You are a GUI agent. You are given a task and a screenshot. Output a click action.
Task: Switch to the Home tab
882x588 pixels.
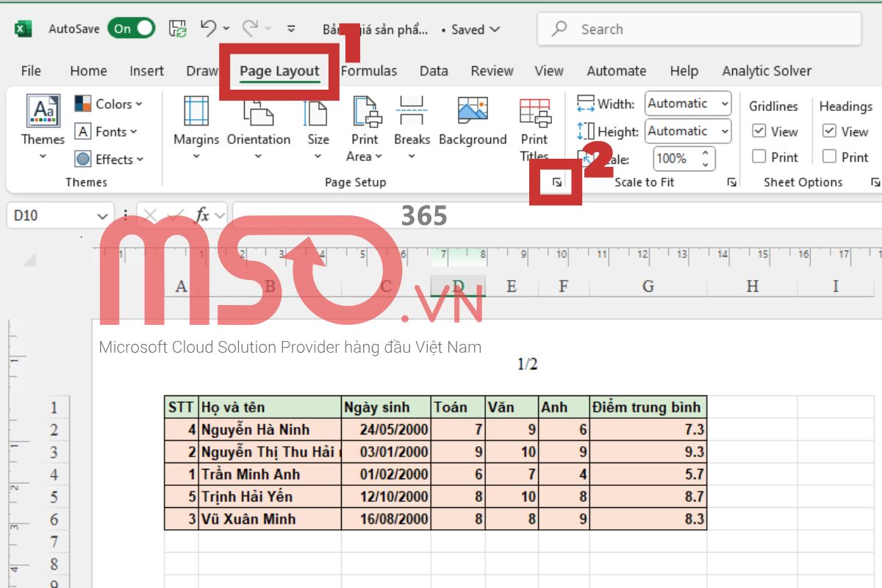[x=88, y=71]
